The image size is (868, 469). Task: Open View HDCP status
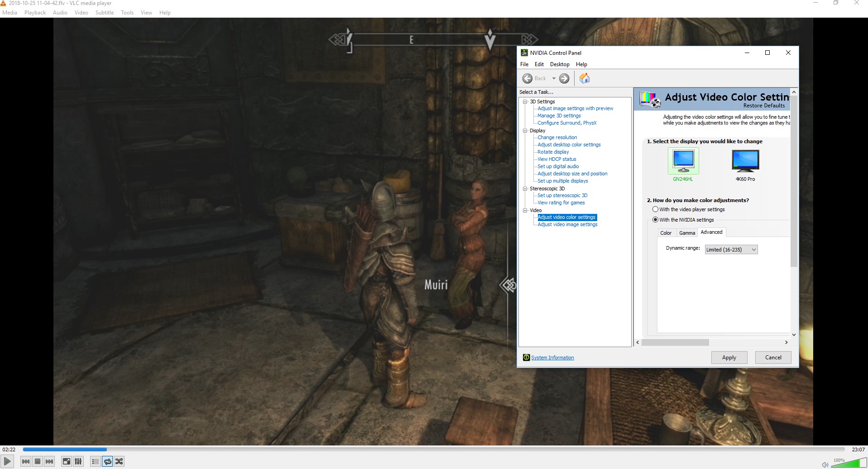click(x=557, y=160)
